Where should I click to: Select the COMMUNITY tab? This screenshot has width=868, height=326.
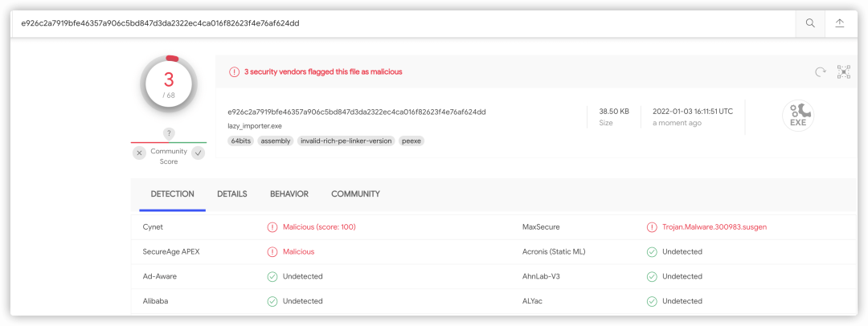click(x=355, y=194)
